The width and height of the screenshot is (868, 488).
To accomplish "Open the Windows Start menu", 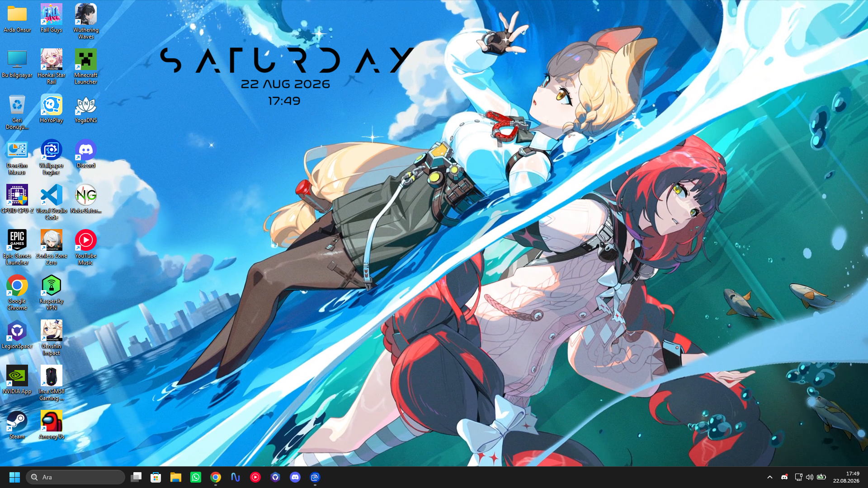I will 14,477.
